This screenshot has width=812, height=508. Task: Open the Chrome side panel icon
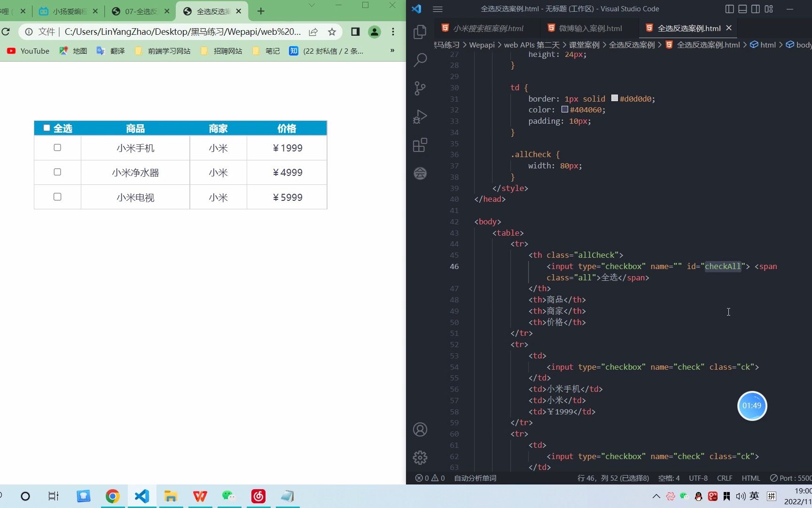click(x=355, y=32)
